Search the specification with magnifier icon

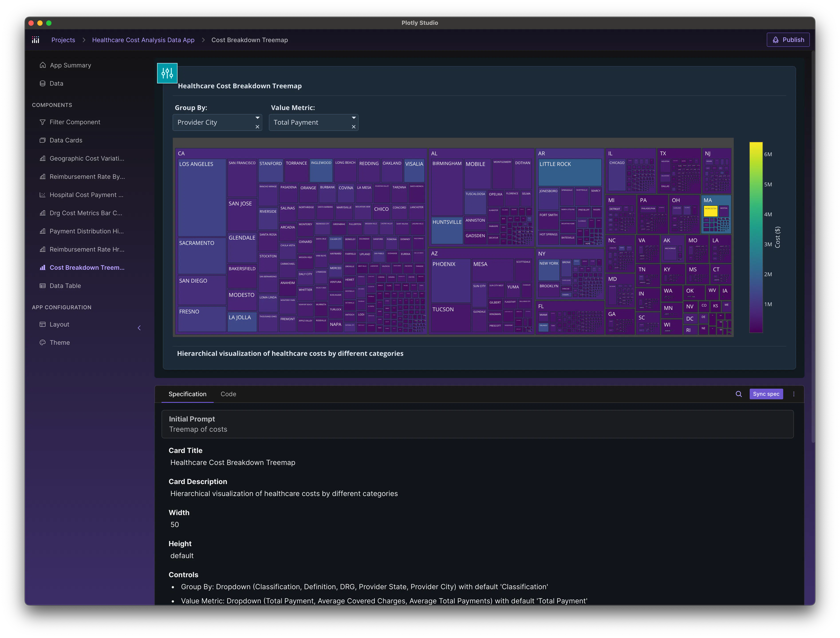pos(739,394)
